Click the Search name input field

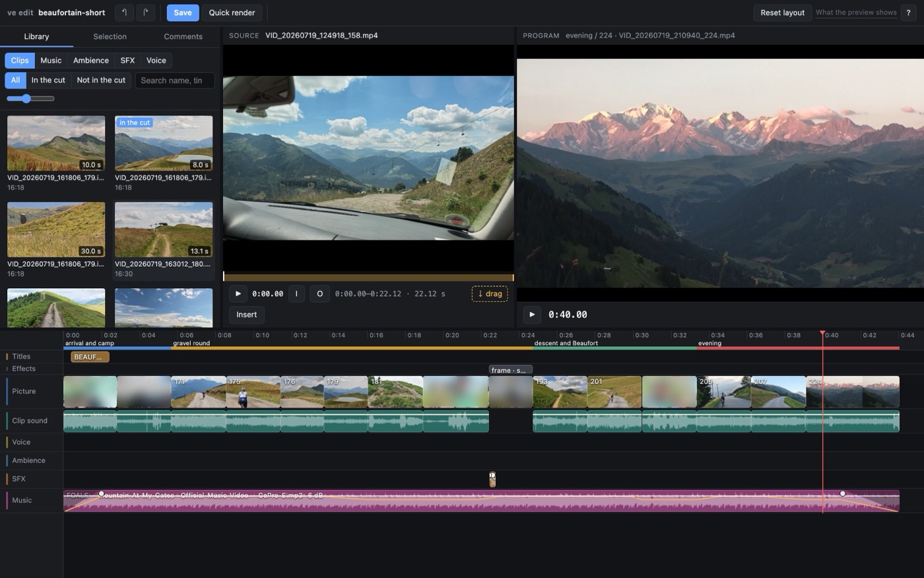pos(175,80)
